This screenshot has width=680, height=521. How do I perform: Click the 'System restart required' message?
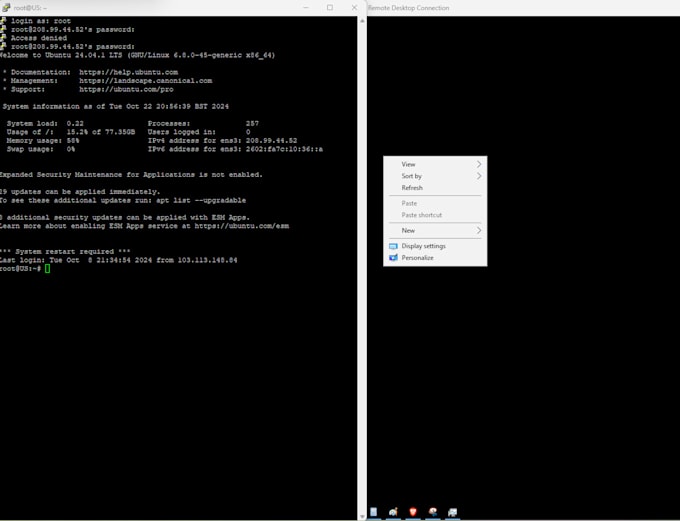[65, 252]
